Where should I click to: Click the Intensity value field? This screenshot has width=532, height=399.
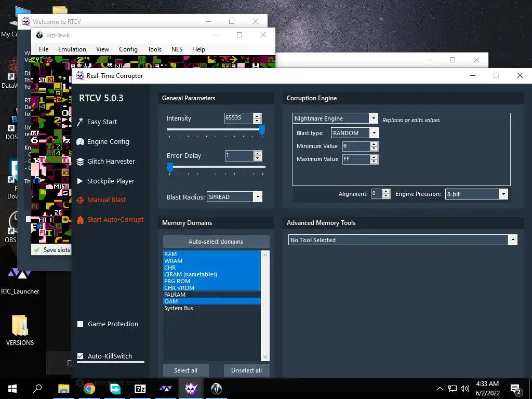tap(238, 118)
